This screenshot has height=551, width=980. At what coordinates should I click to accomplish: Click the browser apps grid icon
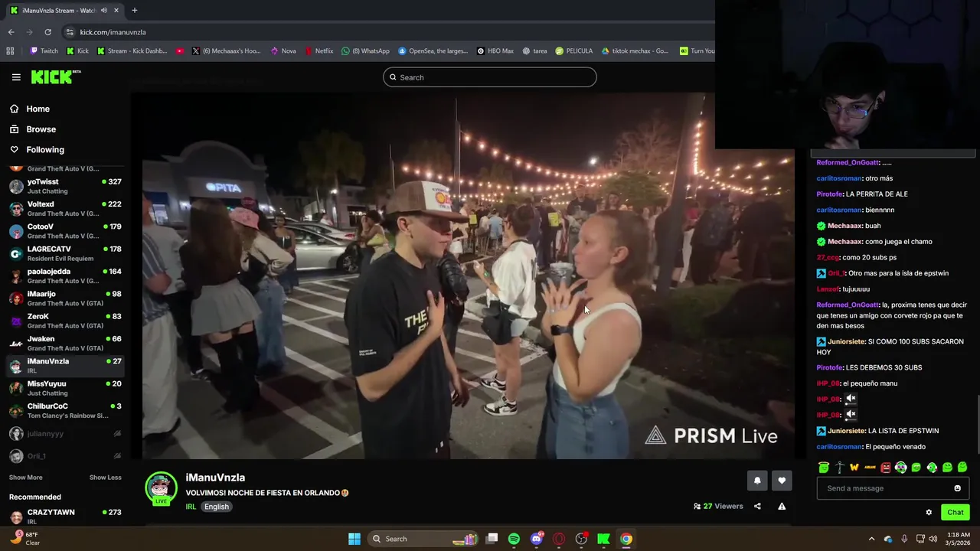tap(10, 51)
